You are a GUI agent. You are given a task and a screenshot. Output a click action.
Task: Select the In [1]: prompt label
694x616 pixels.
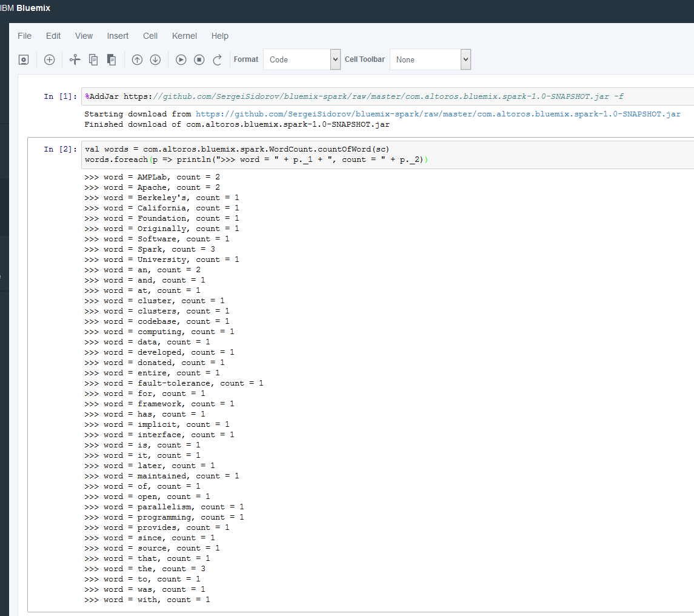pos(60,96)
